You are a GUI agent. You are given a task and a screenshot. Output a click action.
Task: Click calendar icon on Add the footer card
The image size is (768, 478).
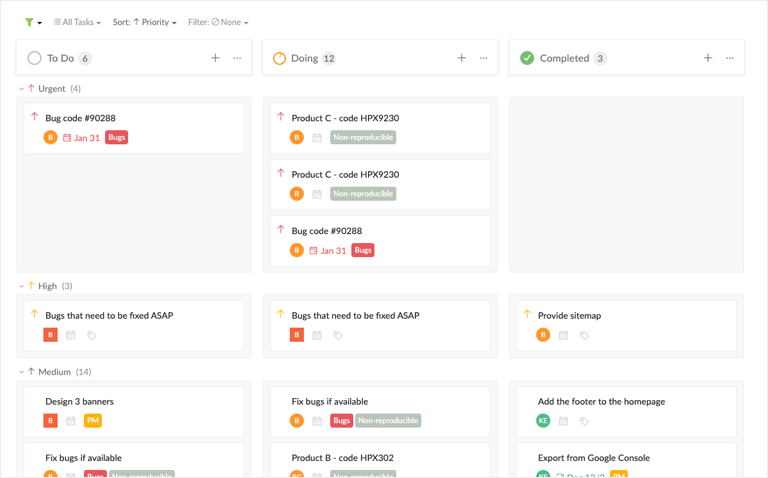pos(563,421)
